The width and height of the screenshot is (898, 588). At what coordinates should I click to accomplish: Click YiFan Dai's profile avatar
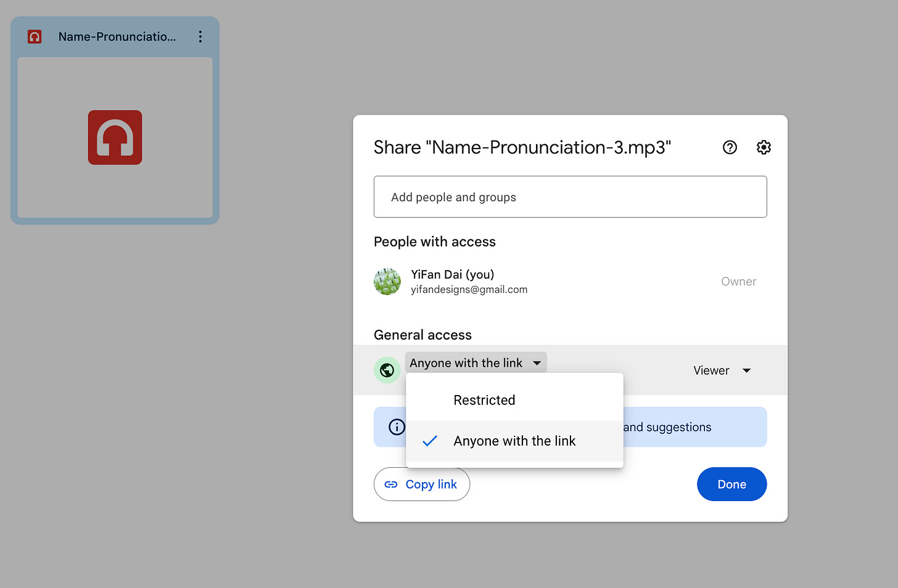pos(387,282)
